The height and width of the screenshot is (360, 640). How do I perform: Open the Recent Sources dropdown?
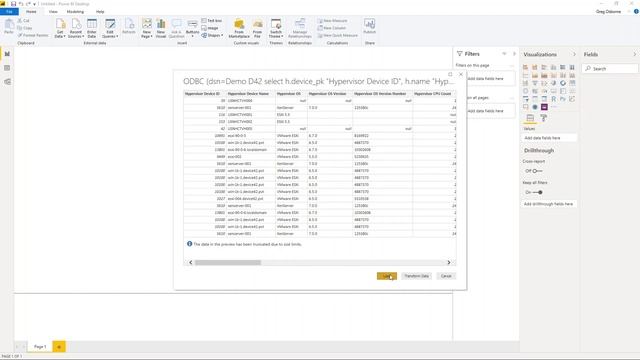coord(76,28)
